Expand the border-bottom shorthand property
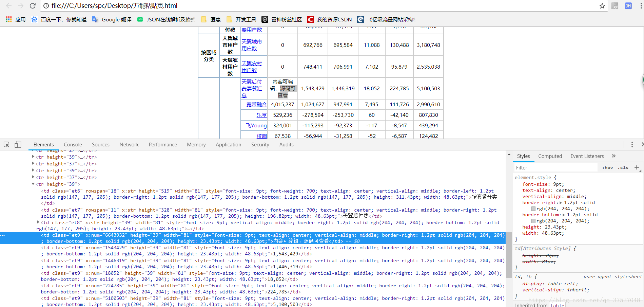 click(x=564, y=215)
